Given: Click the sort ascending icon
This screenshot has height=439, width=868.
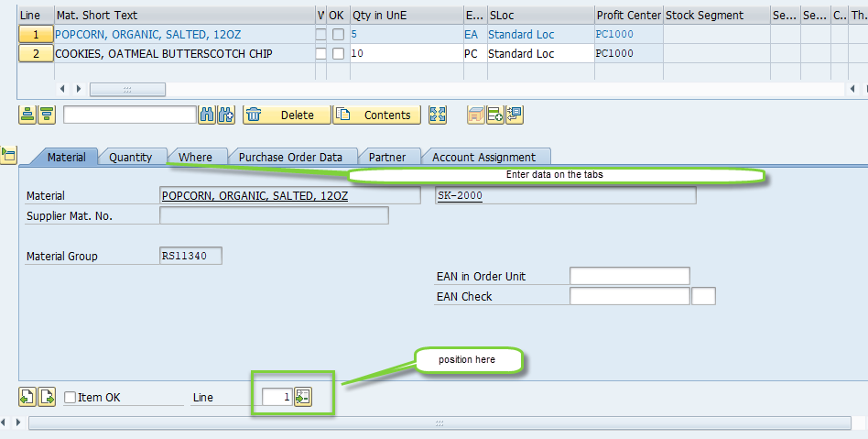Looking at the screenshot, I should click(x=27, y=115).
